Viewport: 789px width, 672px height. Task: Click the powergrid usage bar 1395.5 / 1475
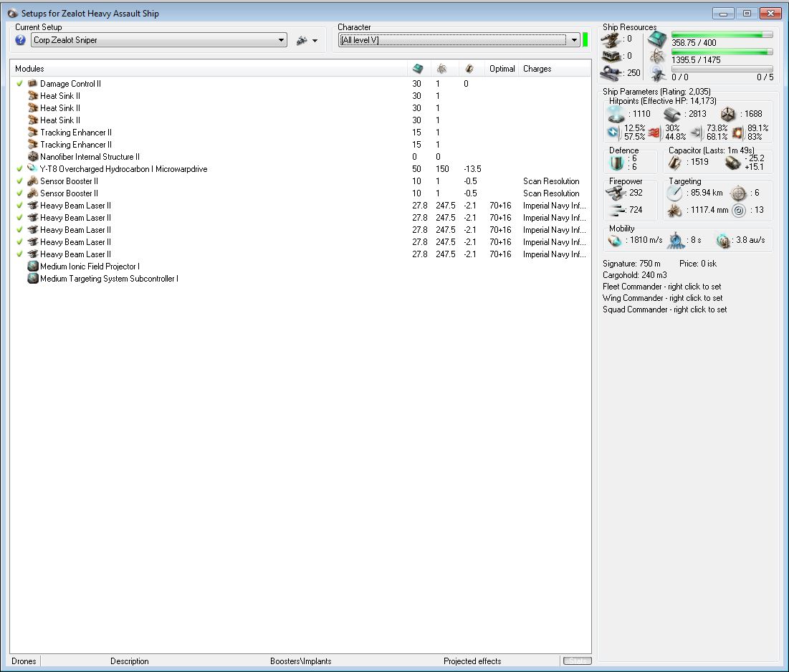tap(722, 52)
